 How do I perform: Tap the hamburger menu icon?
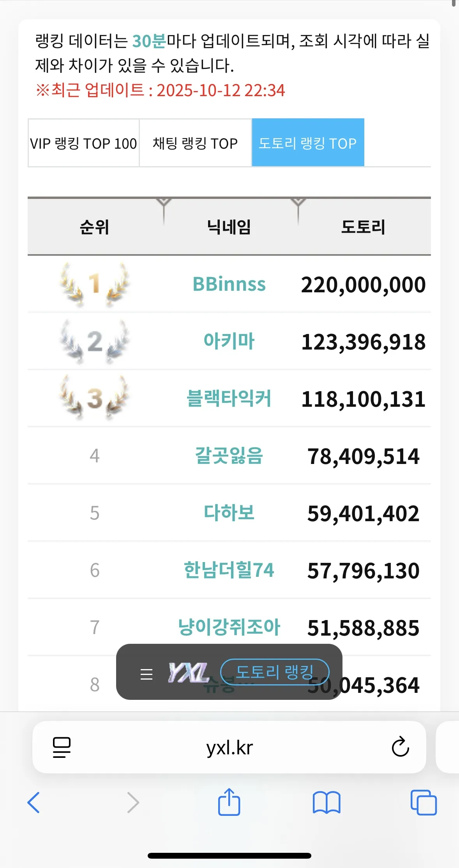point(147,674)
